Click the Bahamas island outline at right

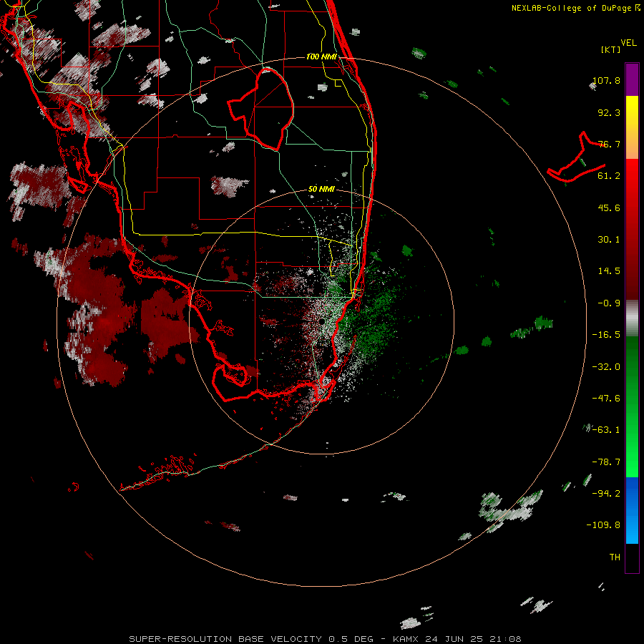576,157
